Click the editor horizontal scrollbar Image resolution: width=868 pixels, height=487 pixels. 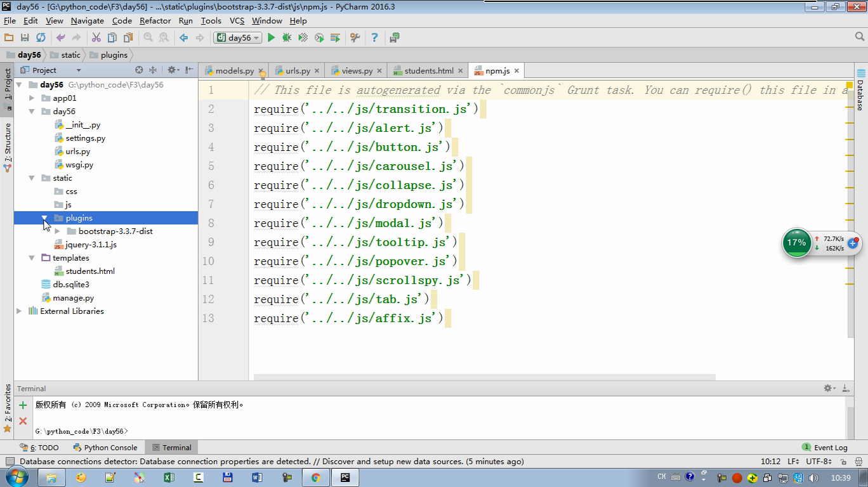coord(484,377)
